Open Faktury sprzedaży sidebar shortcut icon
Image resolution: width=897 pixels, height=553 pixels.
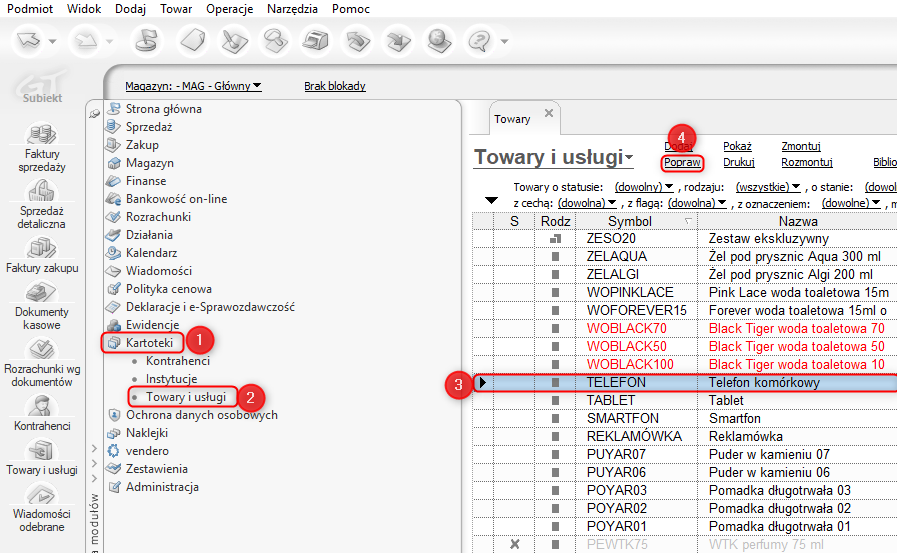click(42, 135)
